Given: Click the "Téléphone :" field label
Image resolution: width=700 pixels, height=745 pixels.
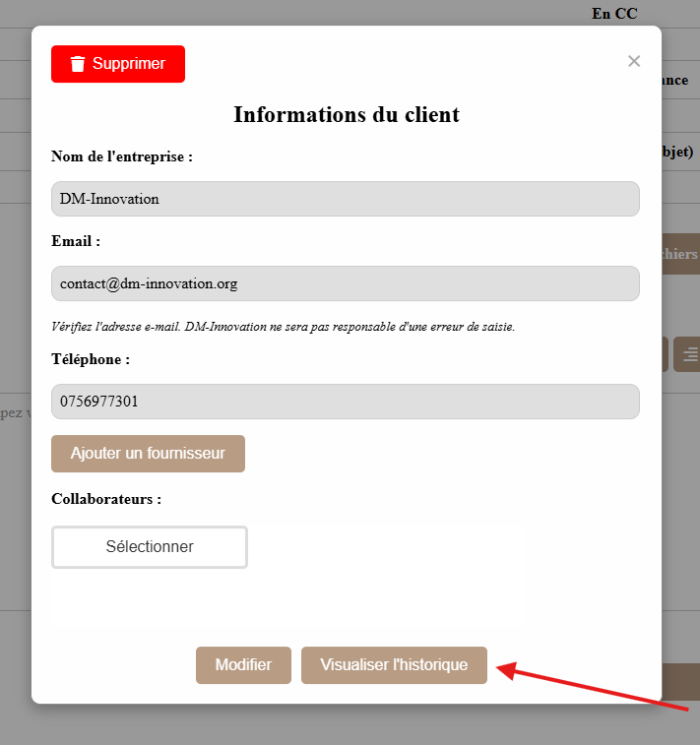Looking at the screenshot, I should pos(91,359).
